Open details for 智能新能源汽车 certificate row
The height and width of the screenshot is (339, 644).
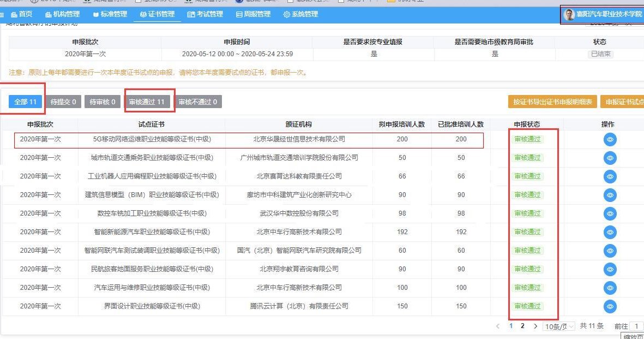pyautogui.click(x=610, y=232)
